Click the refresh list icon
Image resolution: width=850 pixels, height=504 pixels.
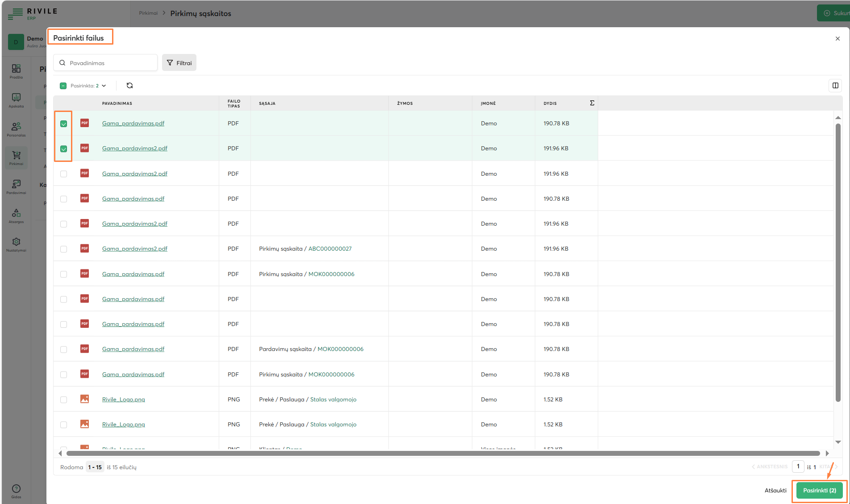[x=129, y=86]
